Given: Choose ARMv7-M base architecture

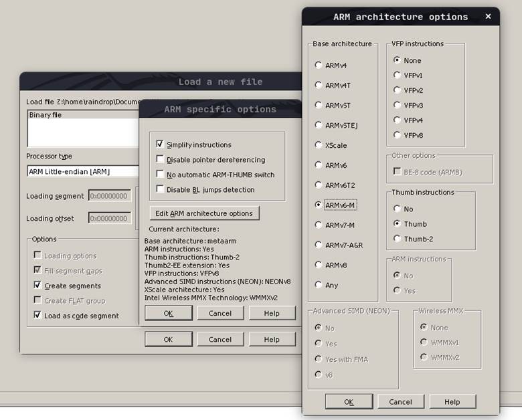Looking at the screenshot, I should click(319, 225).
